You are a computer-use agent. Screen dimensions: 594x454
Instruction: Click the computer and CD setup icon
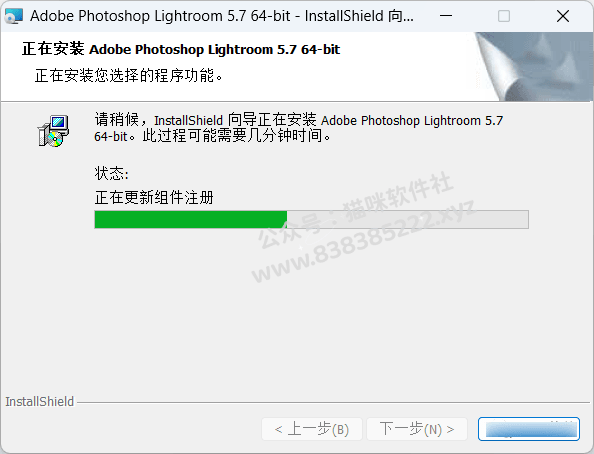click(53, 131)
